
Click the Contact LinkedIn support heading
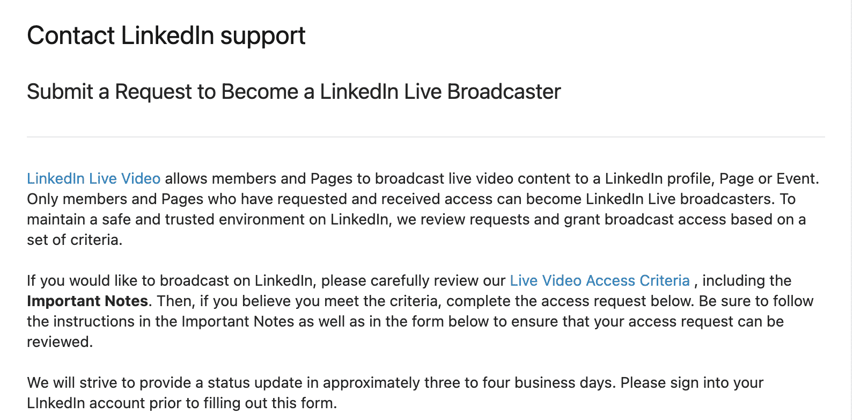pyautogui.click(x=166, y=36)
